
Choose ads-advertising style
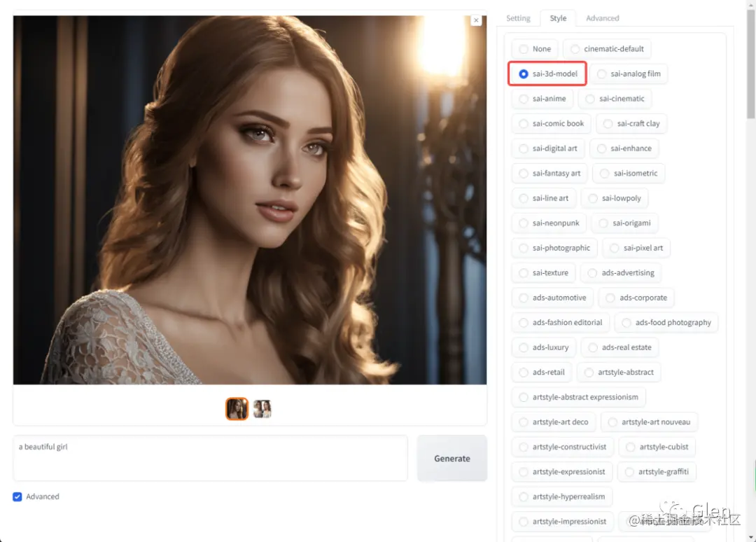point(621,273)
